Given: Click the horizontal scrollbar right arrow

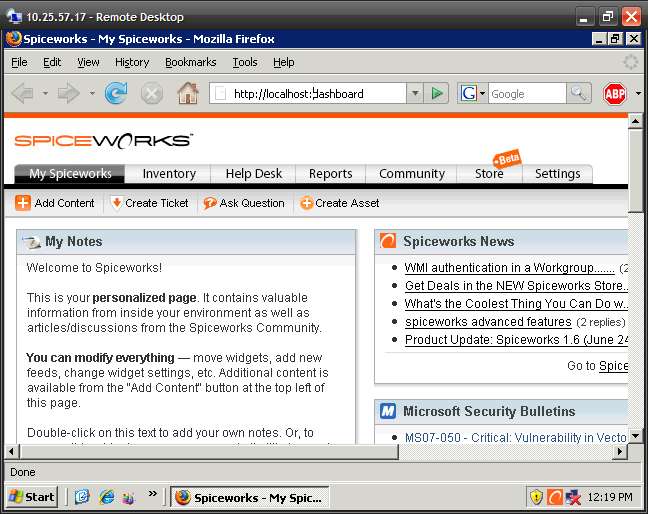Looking at the screenshot, I should click(x=619, y=452).
